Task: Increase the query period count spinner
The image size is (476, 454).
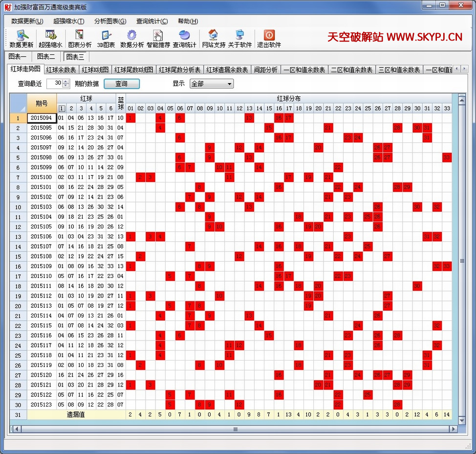Action: click(66, 82)
